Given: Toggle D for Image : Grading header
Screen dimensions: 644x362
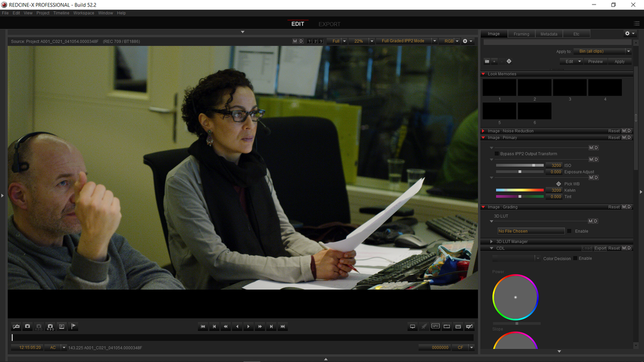Looking at the screenshot, I should 629,207.
